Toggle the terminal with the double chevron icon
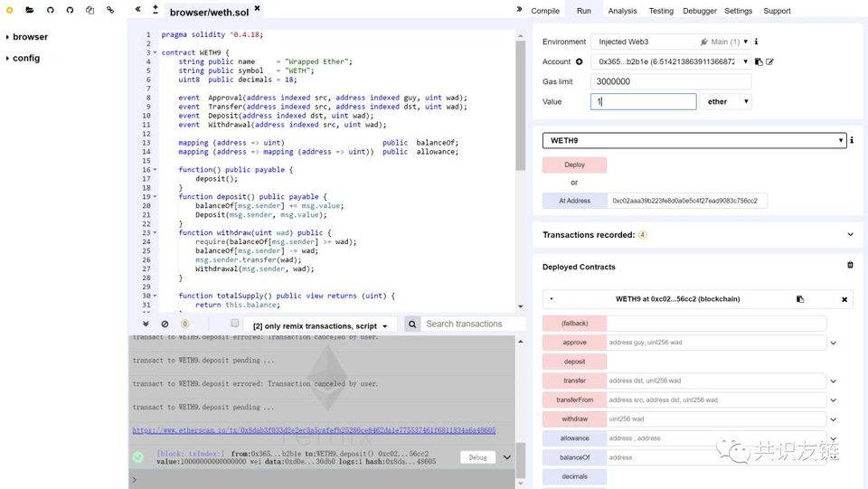This screenshot has width=868, height=489. pyautogui.click(x=146, y=324)
